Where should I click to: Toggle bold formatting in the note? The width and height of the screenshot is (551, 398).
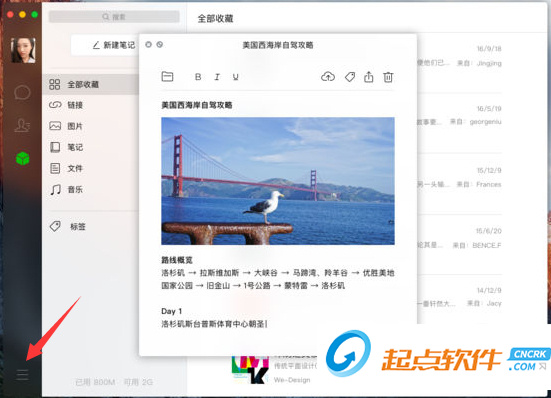click(198, 77)
